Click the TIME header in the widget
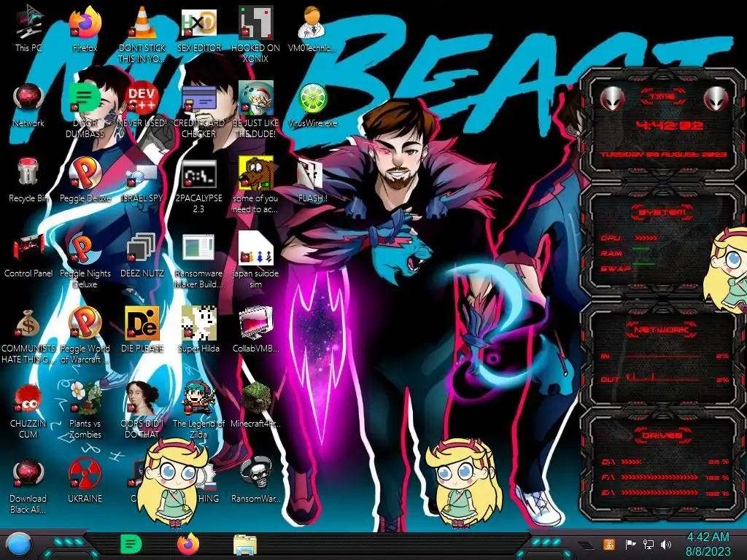Viewport: 747px width, 560px height. (x=662, y=97)
